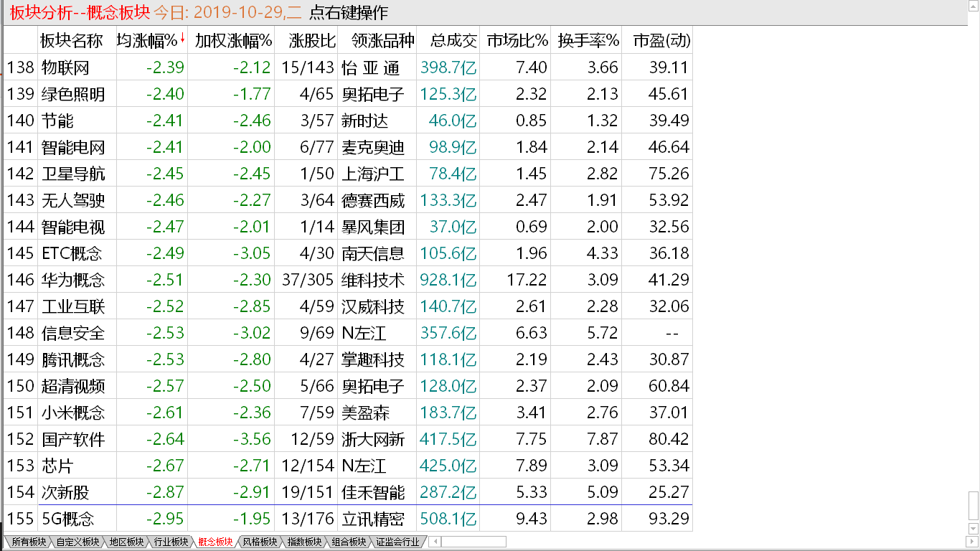Select the 地区板块 tab
980x551 pixels.
(x=126, y=542)
